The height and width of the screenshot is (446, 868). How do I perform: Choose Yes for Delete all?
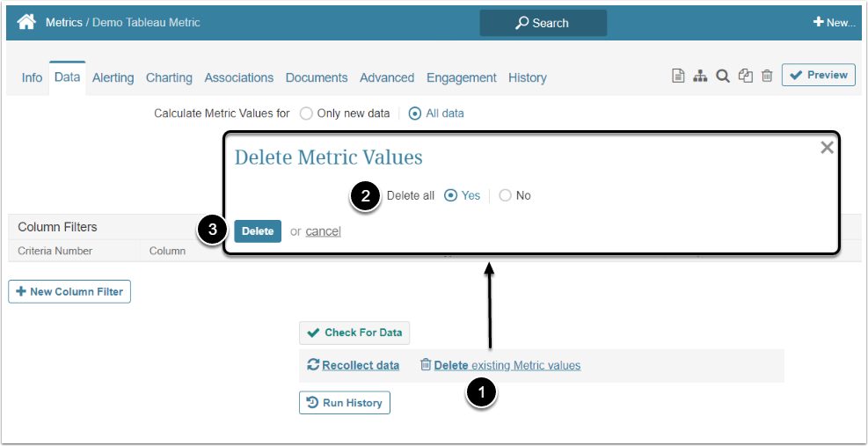(x=451, y=195)
